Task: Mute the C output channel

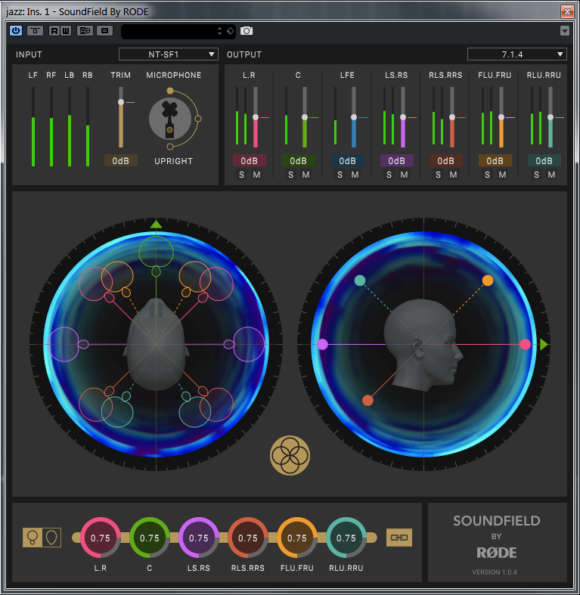Action: pos(306,175)
